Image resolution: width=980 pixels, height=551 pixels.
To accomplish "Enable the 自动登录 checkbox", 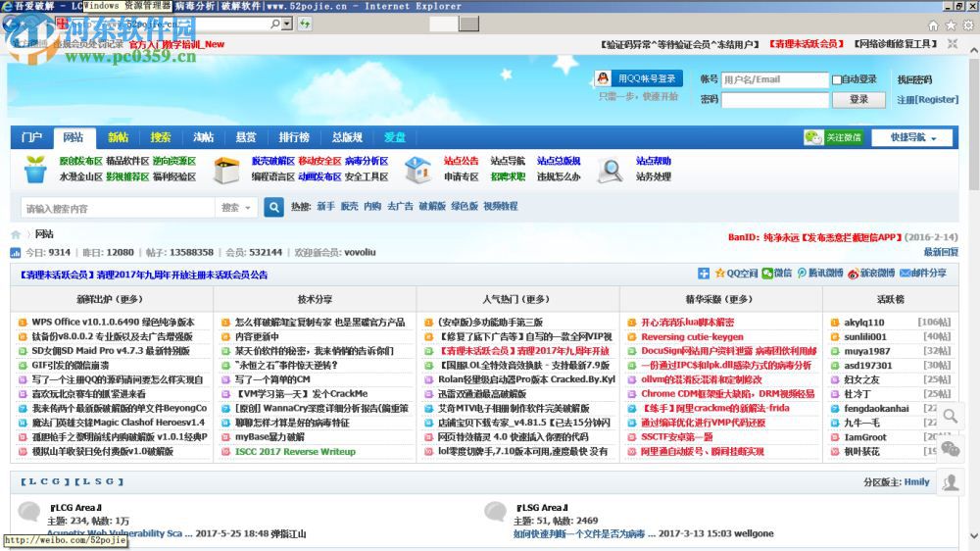I will pyautogui.click(x=837, y=79).
